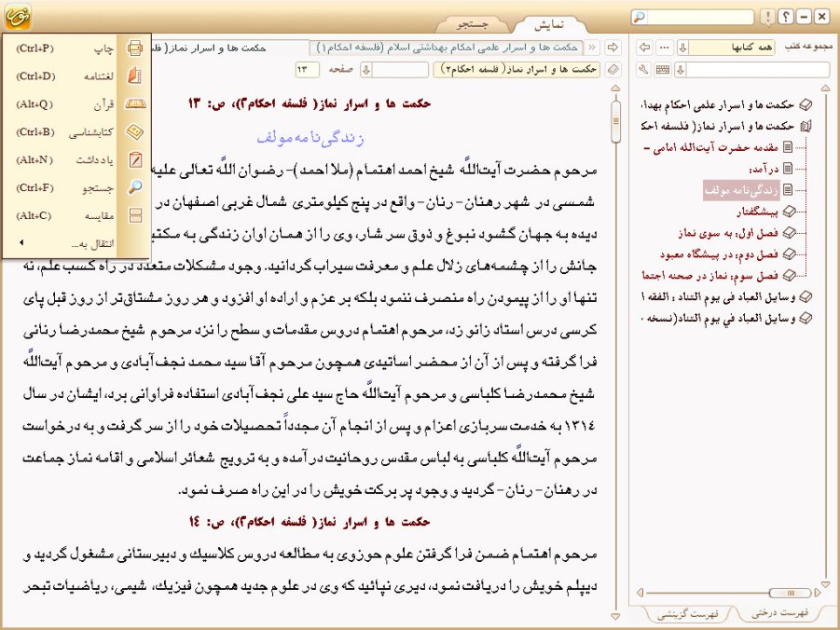Viewport: 840px width, 630px height.
Task: Open the Quran (قرآن) menu entry
Action: pyautogui.click(x=76, y=104)
